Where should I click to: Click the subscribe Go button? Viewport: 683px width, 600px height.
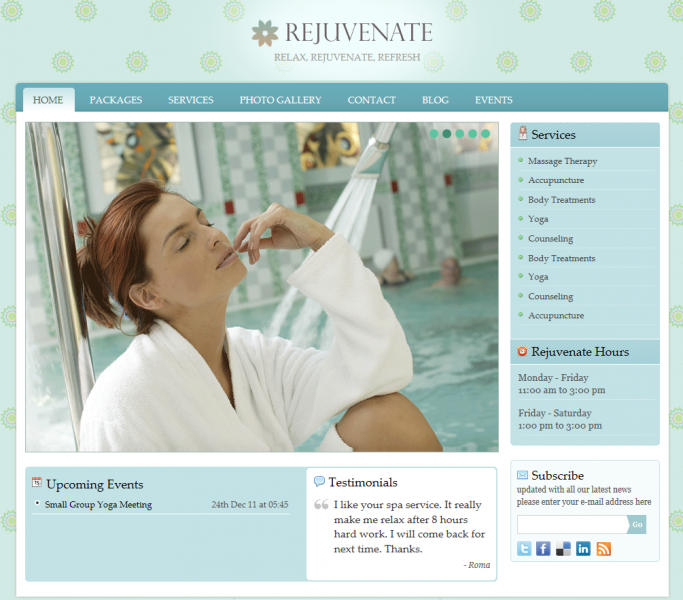tap(637, 525)
